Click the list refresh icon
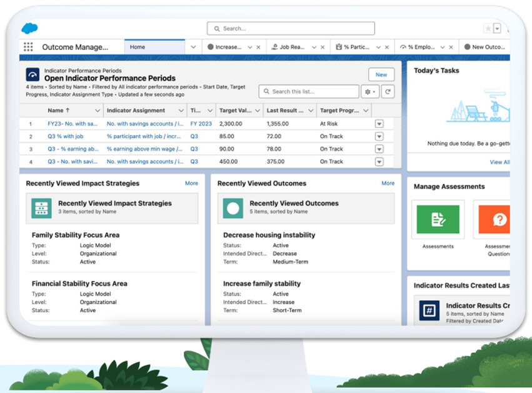532x393 pixels. (388, 92)
